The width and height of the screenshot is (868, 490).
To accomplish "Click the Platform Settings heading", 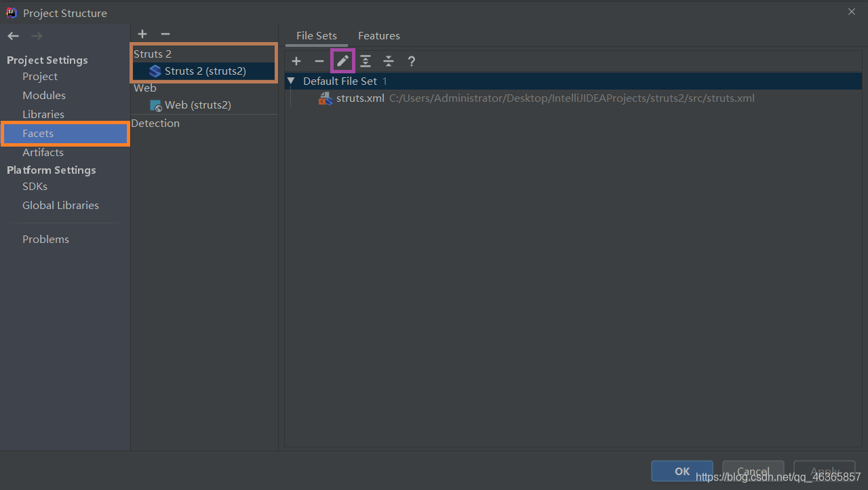I will (52, 170).
